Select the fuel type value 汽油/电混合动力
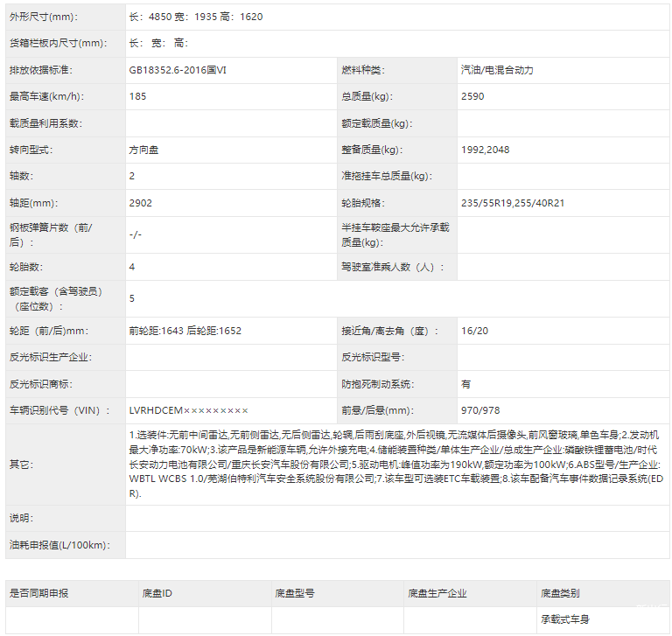 tap(496, 70)
